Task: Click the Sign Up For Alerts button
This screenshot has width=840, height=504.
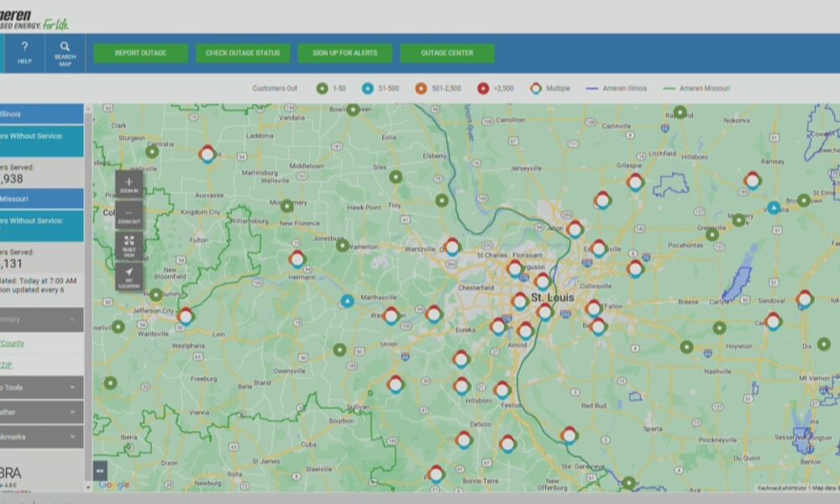Action: pos(344,53)
